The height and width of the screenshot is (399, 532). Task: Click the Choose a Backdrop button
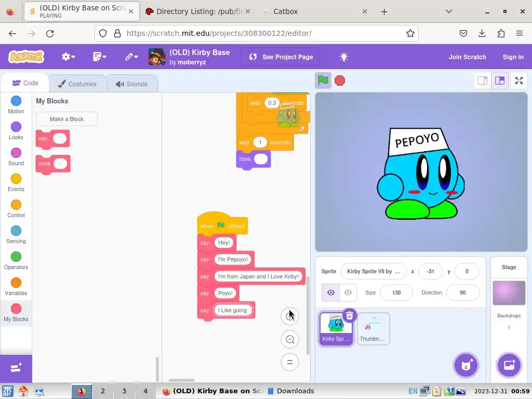coord(509,365)
